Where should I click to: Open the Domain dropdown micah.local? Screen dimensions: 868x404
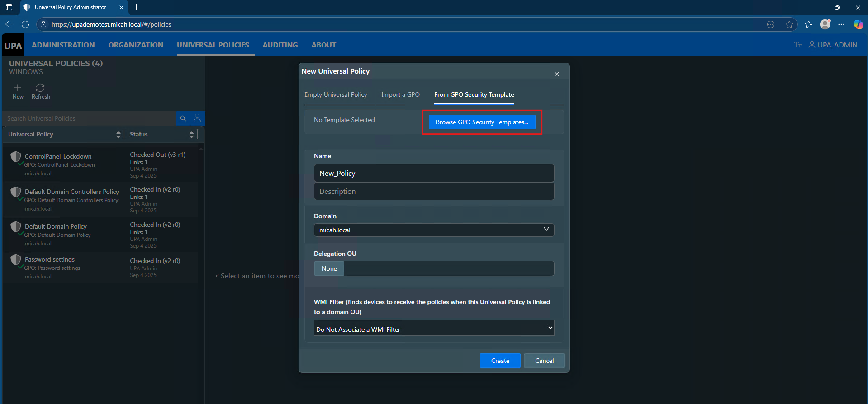(434, 230)
